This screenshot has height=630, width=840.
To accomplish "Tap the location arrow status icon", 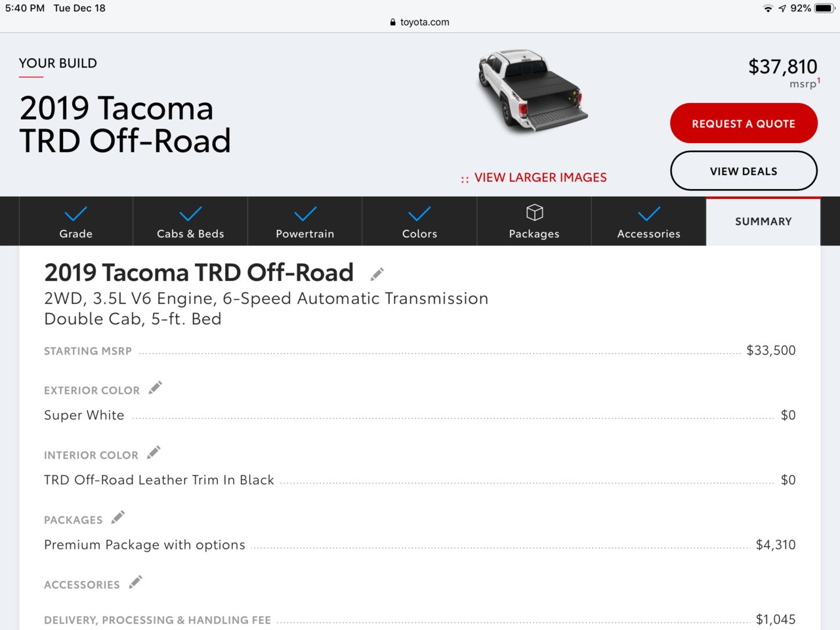I will 782,9.
